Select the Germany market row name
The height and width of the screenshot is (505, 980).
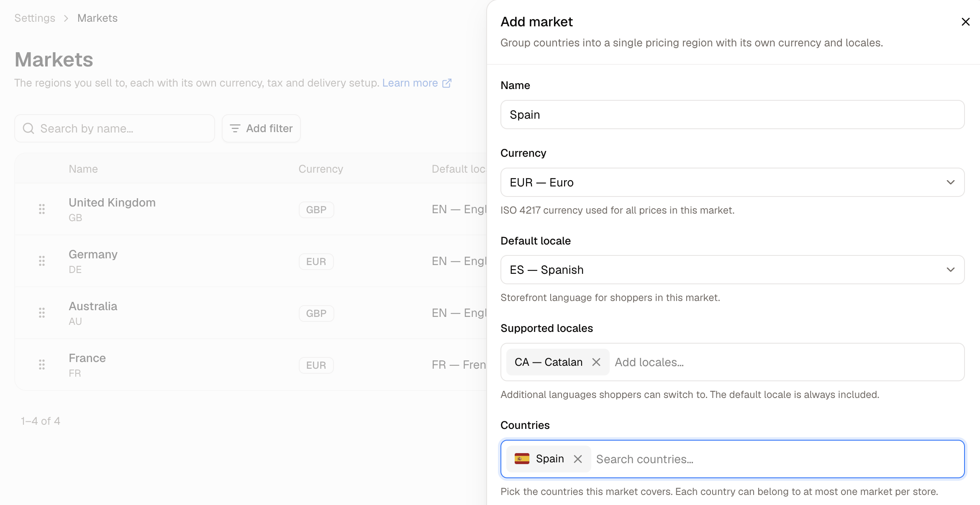93,254
